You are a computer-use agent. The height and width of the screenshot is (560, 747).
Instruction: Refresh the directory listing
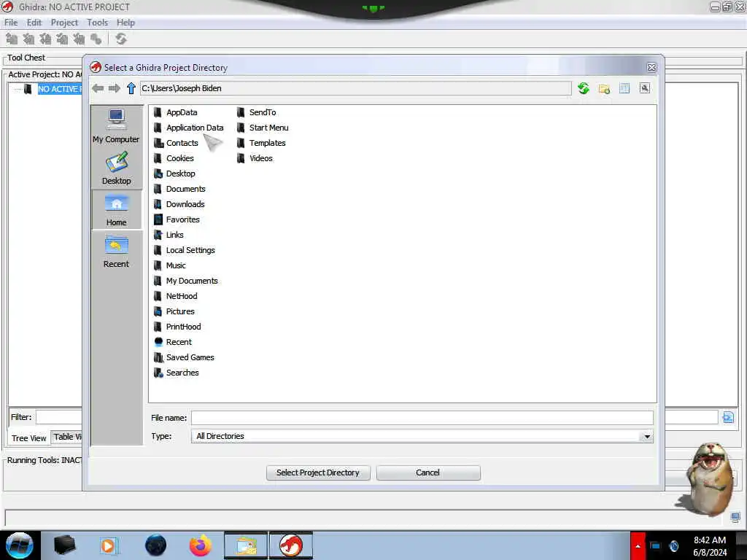[583, 88]
